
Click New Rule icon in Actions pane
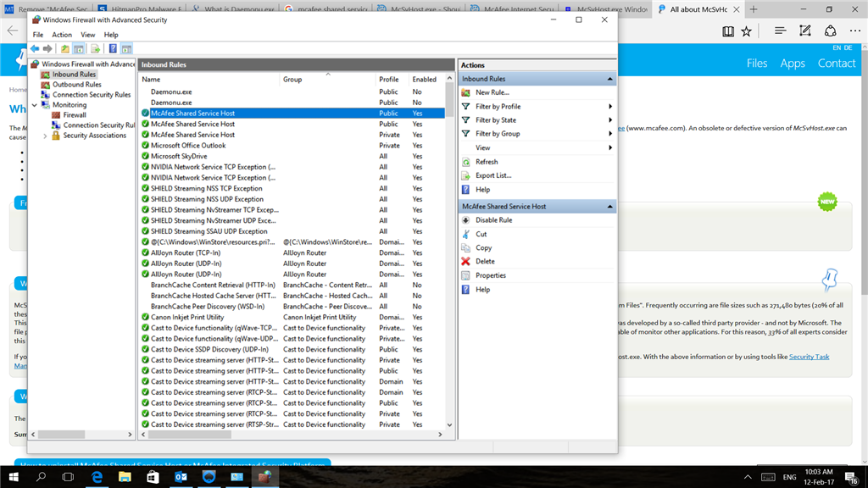pos(466,92)
